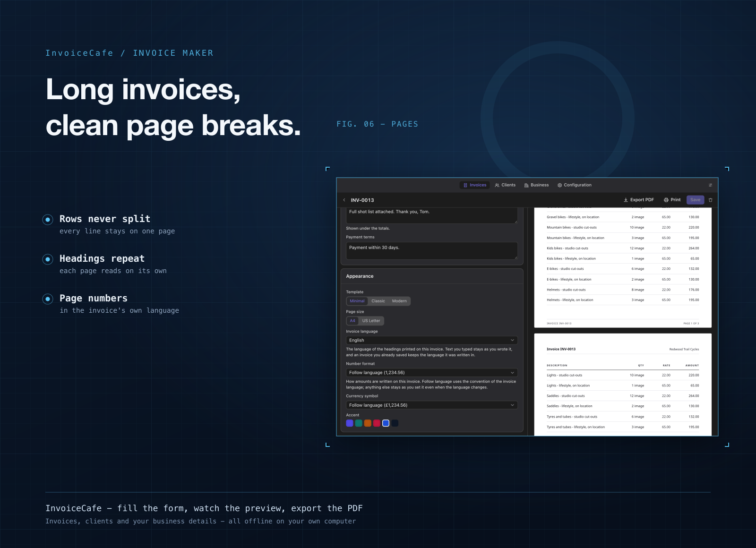Click the 'Invoice INV-0013' heading on page two

click(x=561, y=349)
